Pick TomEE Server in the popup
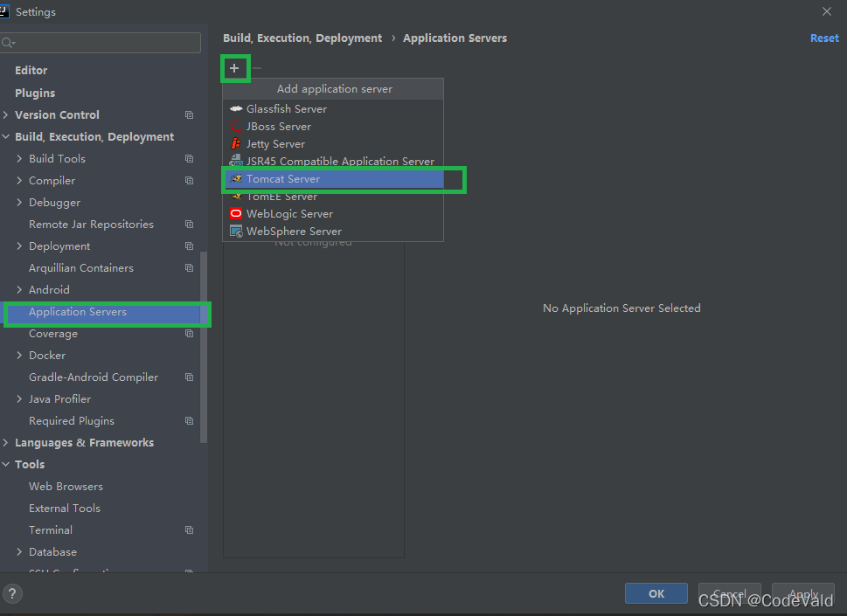The width and height of the screenshot is (847, 616). coord(333,197)
